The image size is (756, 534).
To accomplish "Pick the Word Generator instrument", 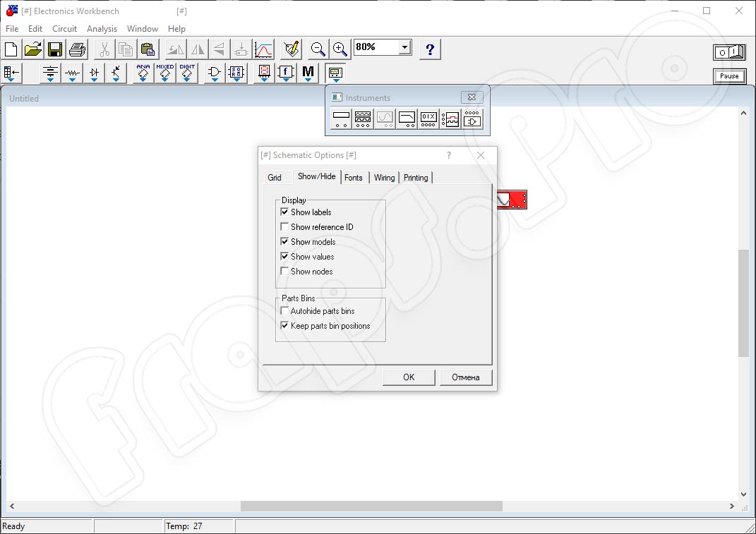I will pos(427,119).
